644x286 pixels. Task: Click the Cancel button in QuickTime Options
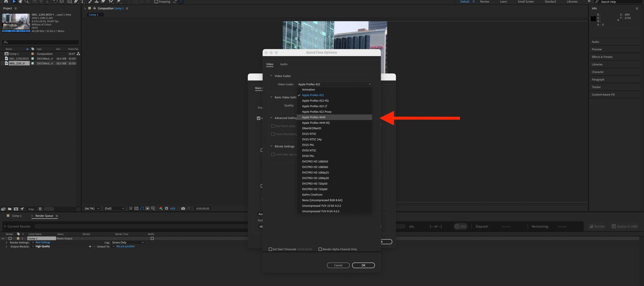338,265
